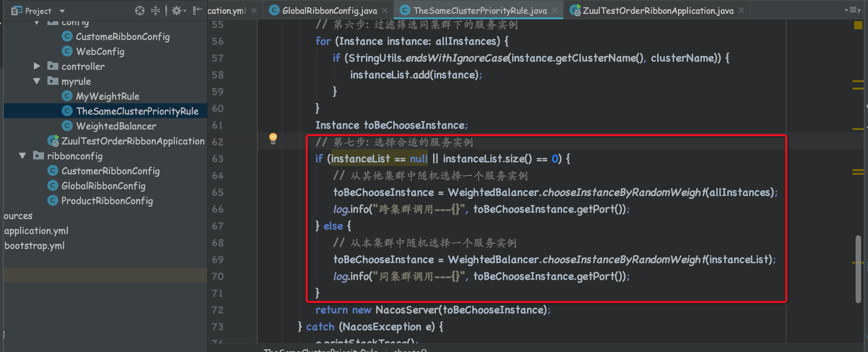This screenshot has height=352, width=868.
Task: Click the ZuulTestOrderRibbonApplication runnable class icon in tree
Action: tap(53, 141)
